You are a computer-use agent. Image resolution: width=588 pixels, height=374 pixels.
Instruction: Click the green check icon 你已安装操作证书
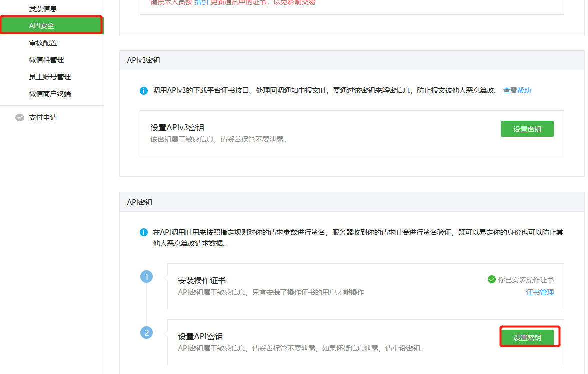pyautogui.click(x=491, y=279)
